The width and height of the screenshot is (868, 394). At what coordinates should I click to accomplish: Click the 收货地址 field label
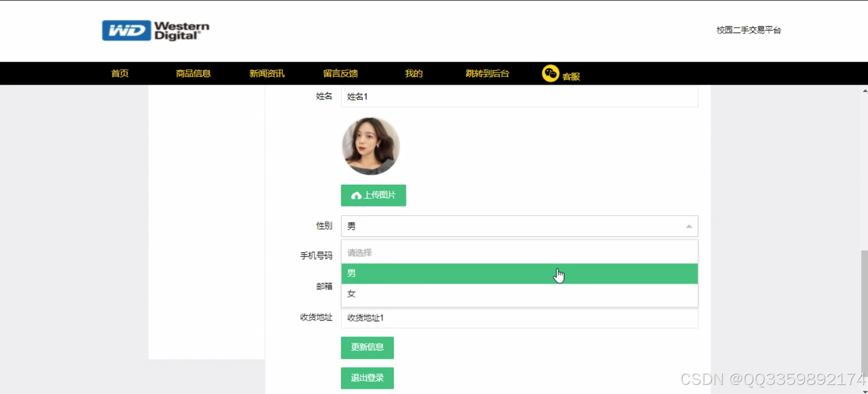316,317
